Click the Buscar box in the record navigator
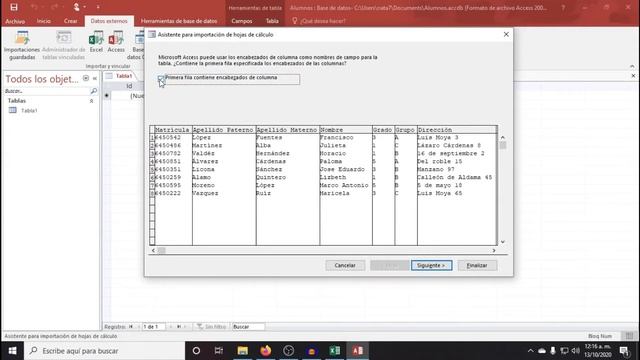 click(x=248, y=327)
